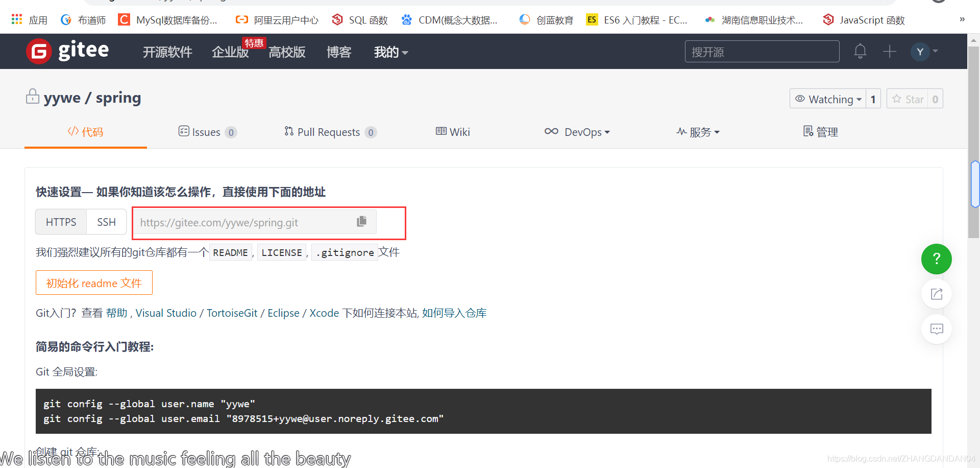Open the 如何导入仓库 link
Image resolution: width=980 pixels, height=468 pixels.
(x=454, y=313)
